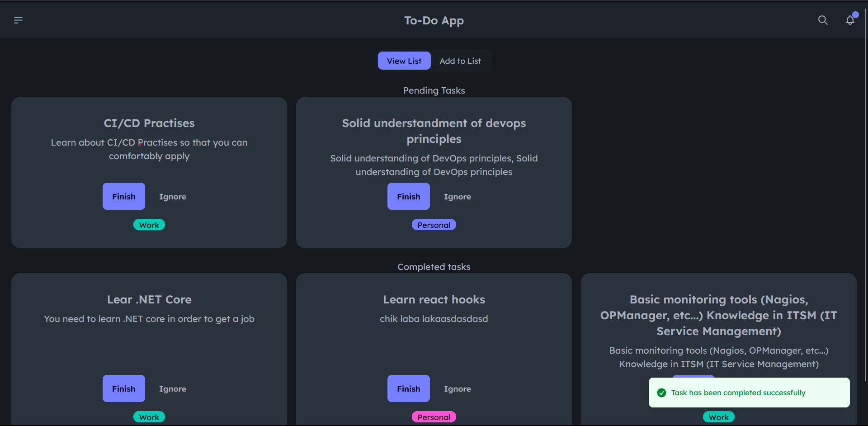Click the search magnifier icon
Screen dimensions: 868x426
point(823,20)
